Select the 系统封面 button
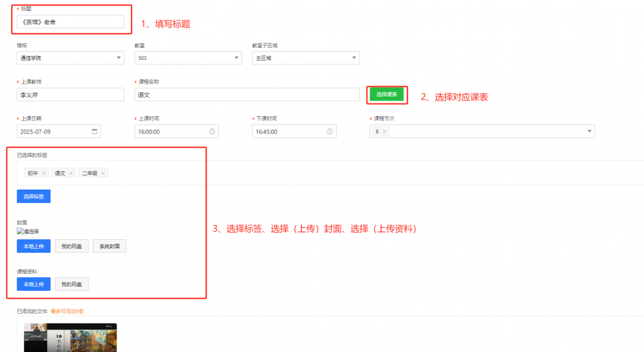Viewport: 644px width, 352px height. 109,247
